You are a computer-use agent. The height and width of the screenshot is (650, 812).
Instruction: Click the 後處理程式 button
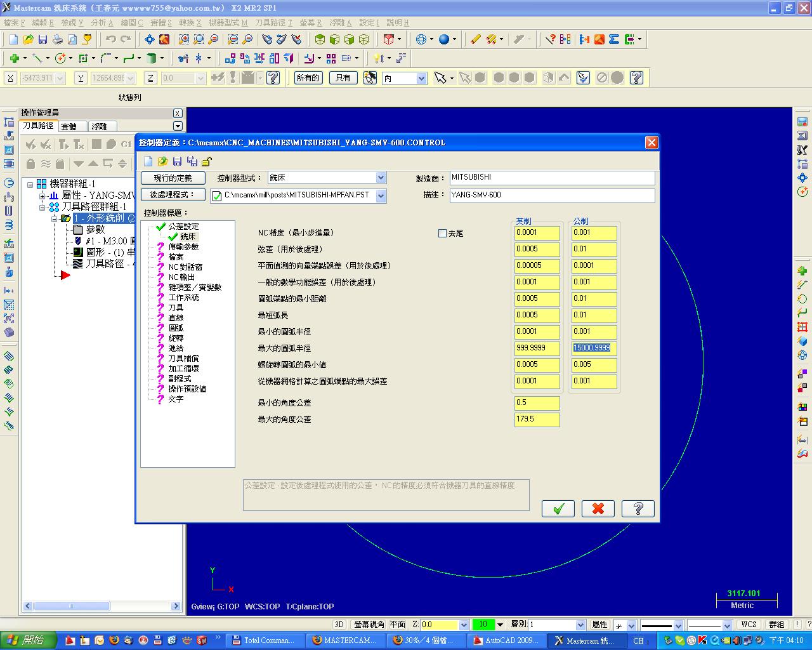point(173,195)
